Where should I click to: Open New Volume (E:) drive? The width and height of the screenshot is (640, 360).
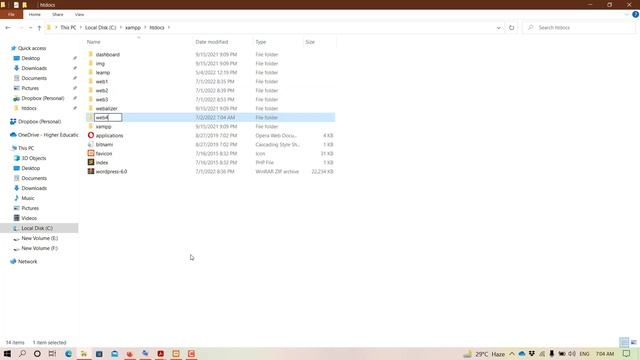click(x=40, y=238)
